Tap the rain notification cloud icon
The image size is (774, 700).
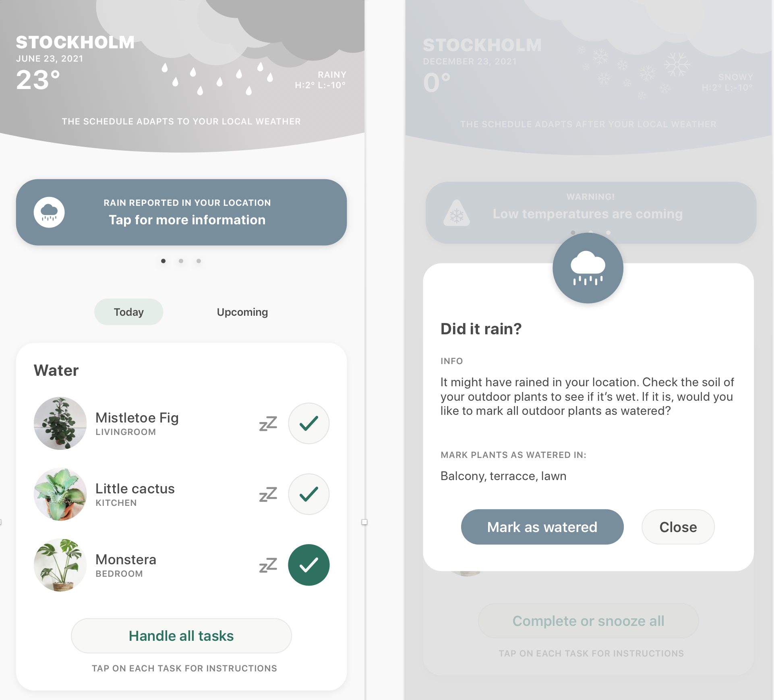[49, 212]
